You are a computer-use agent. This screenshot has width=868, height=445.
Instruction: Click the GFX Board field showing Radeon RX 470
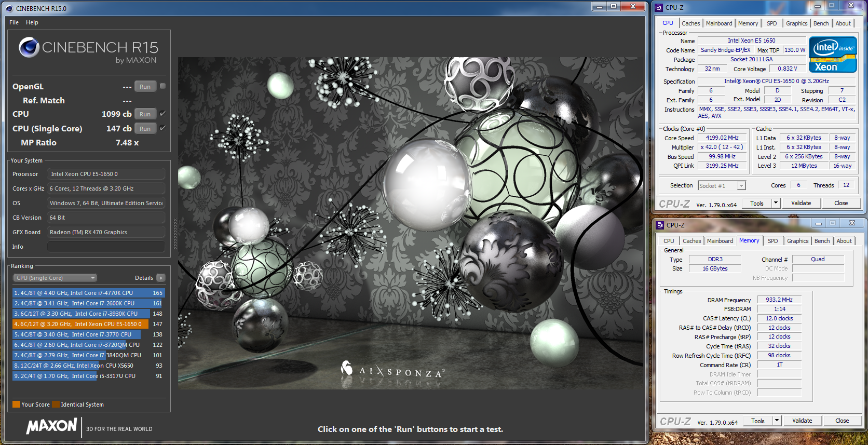click(x=106, y=232)
